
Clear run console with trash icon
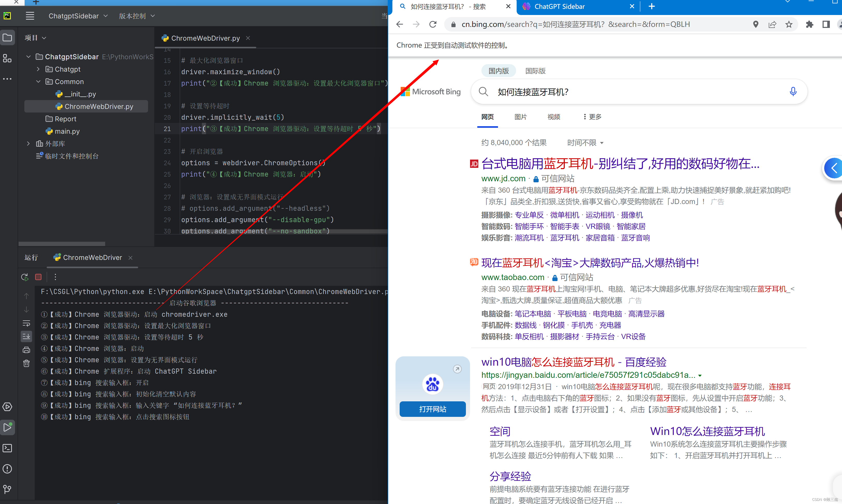tap(26, 364)
